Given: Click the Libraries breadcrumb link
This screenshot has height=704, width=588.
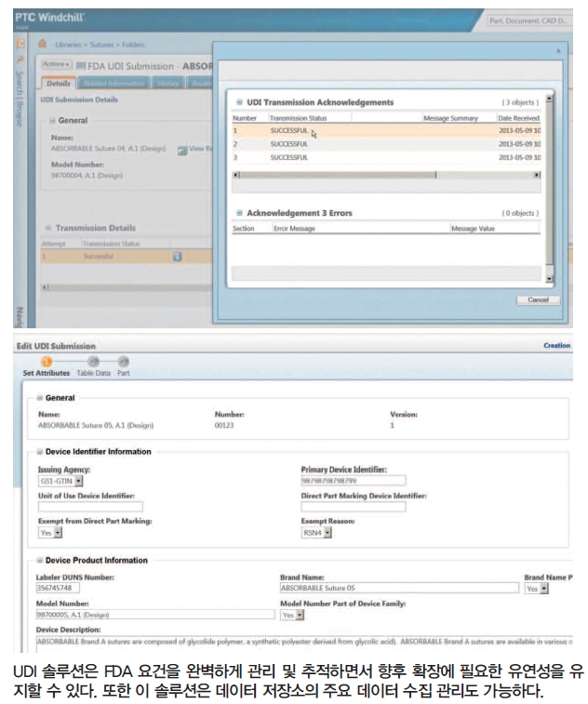Looking at the screenshot, I should coord(68,45).
